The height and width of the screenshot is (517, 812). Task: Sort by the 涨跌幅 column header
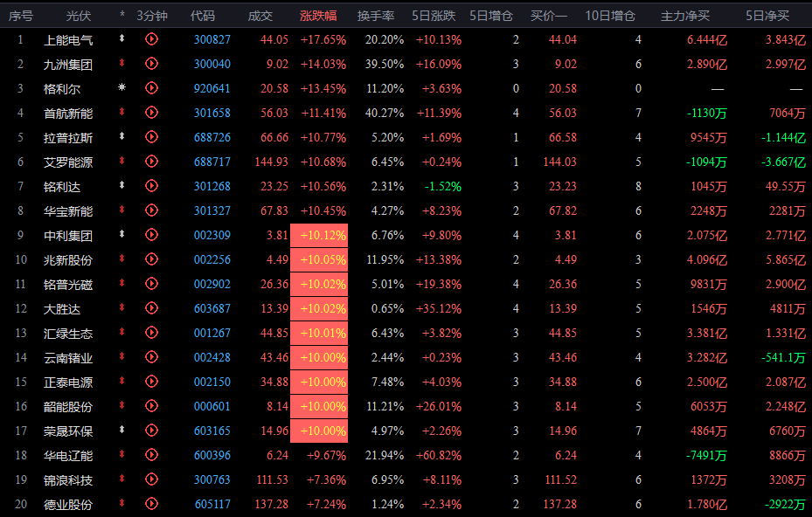[318, 16]
